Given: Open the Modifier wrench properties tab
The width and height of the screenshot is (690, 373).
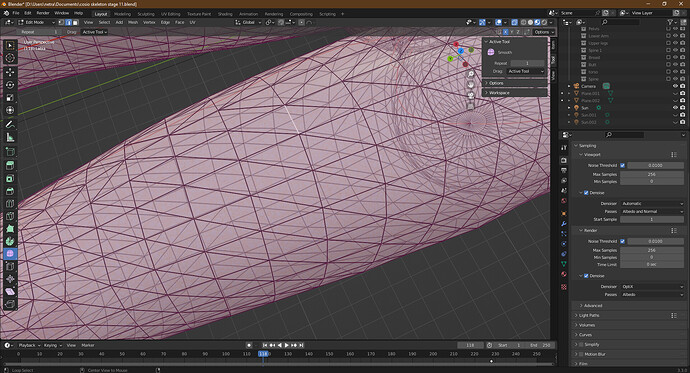Looking at the screenshot, I should click(564, 223).
